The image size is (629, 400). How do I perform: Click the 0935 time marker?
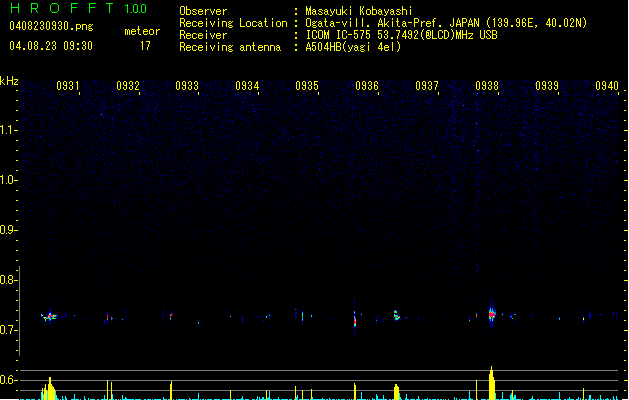tap(307, 86)
